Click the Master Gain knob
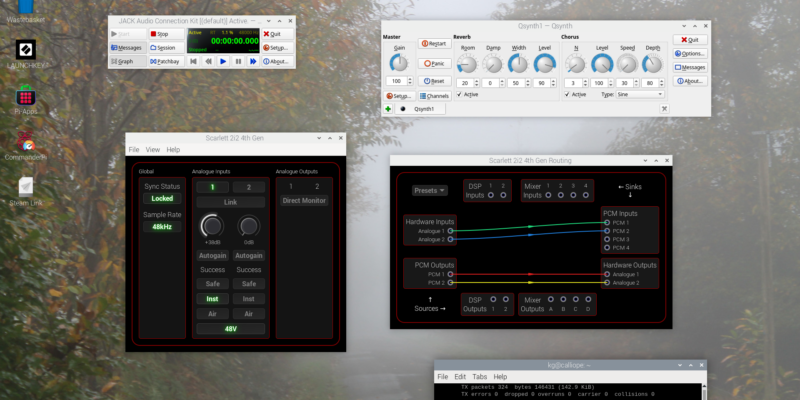This screenshot has height=400, width=800. [396, 62]
